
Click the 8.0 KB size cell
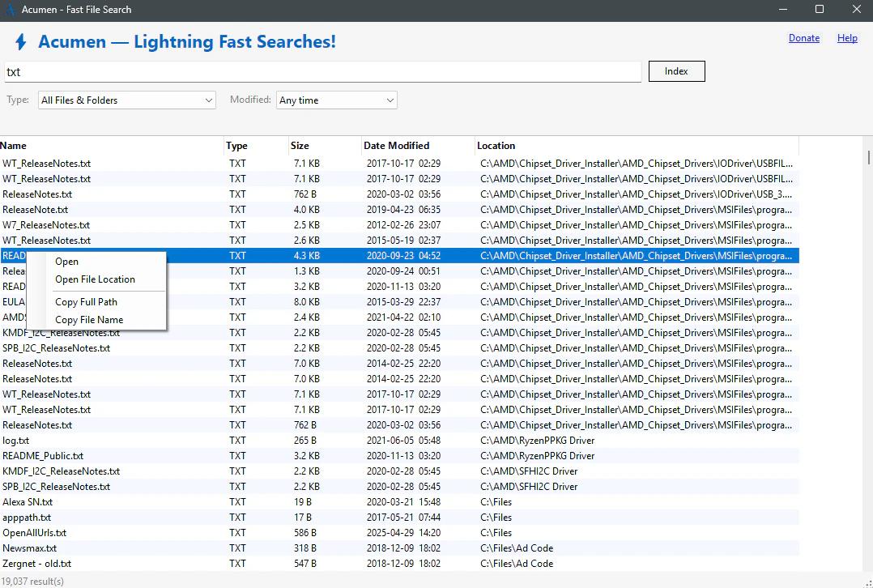tap(307, 302)
